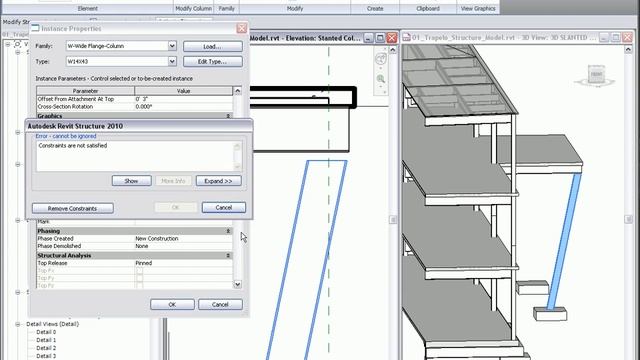Click the View Graphics ribbon panel label

click(x=478, y=8)
